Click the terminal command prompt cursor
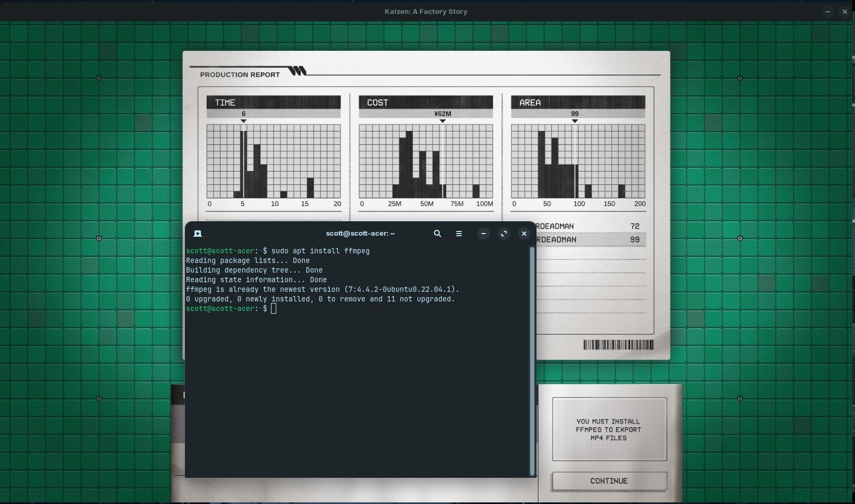The width and height of the screenshot is (855, 504). point(274,308)
